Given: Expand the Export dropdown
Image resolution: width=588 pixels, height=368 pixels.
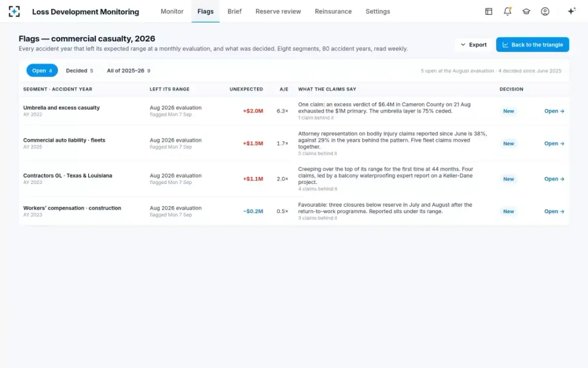Looking at the screenshot, I should (474, 45).
